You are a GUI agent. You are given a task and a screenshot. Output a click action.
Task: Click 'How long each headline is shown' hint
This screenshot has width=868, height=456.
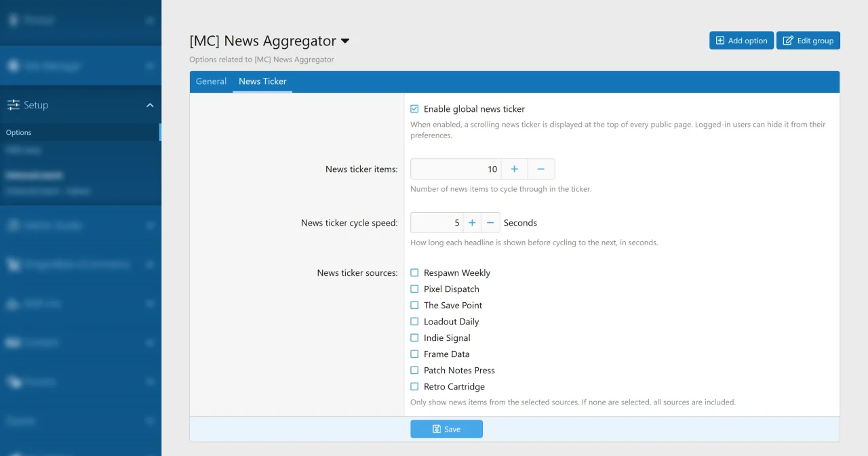click(534, 243)
